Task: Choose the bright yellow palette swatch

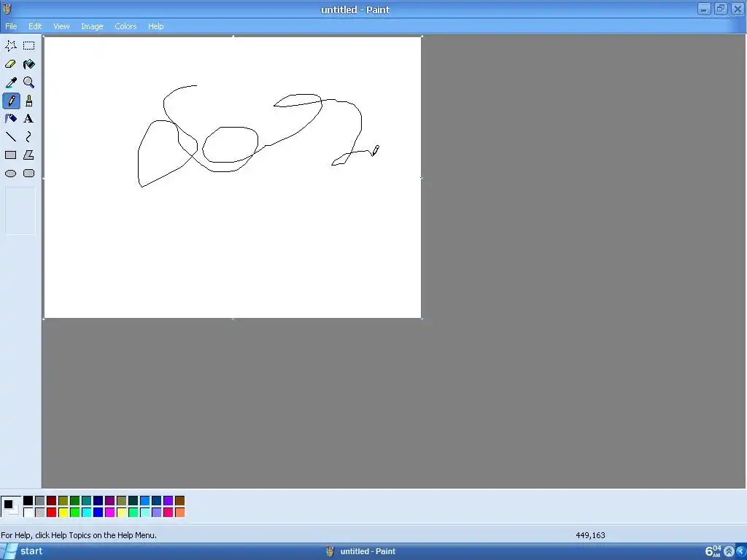Action: (63, 513)
